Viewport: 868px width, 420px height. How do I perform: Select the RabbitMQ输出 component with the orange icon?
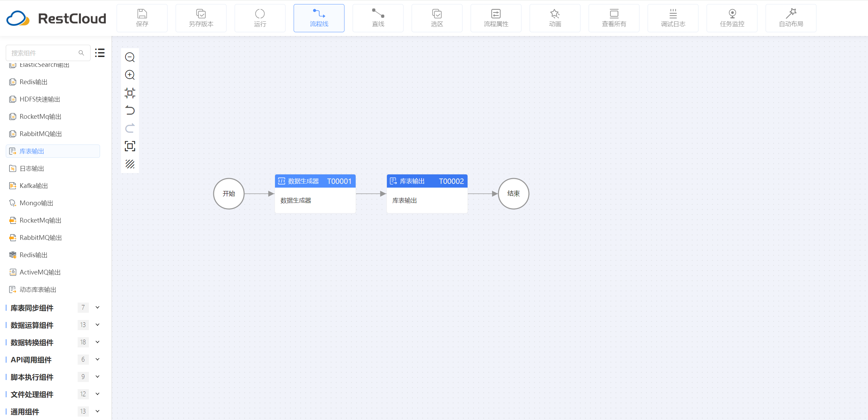click(53, 237)
